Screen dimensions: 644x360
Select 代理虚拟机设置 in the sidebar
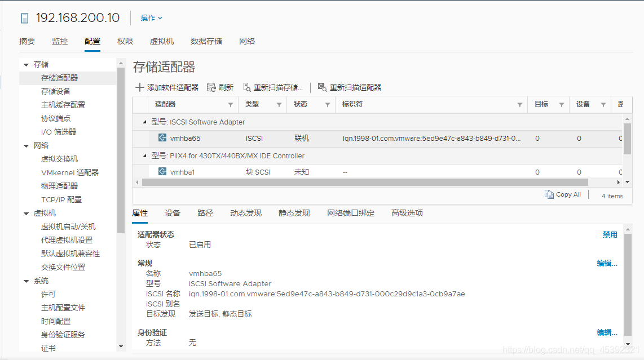(67, 240)
